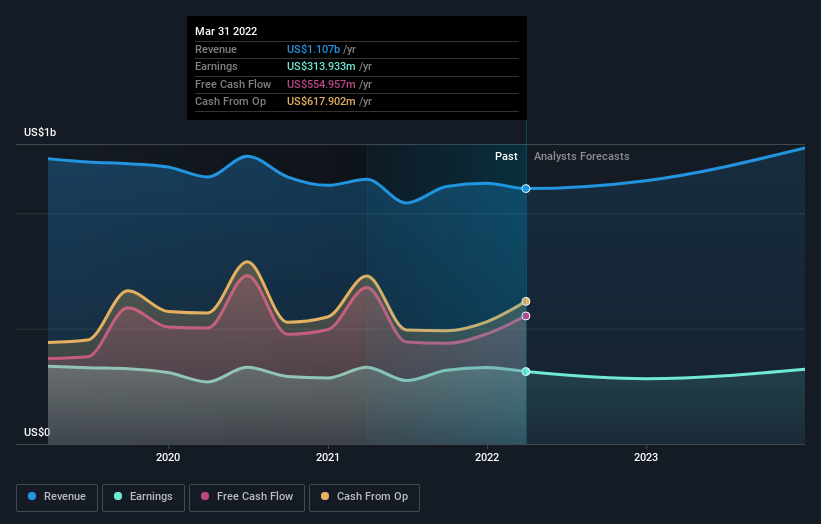The width and height of the screenshot is (821, 524).
Task: Toggle the Earnings legend series
Action: (x=143, y=497)
